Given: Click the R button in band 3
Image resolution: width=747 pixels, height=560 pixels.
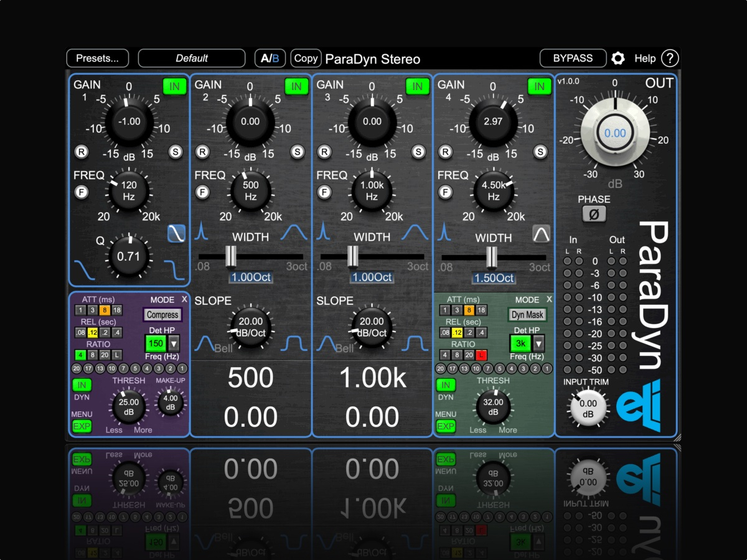Looking at the screenshot, I should tap(324, 151).
